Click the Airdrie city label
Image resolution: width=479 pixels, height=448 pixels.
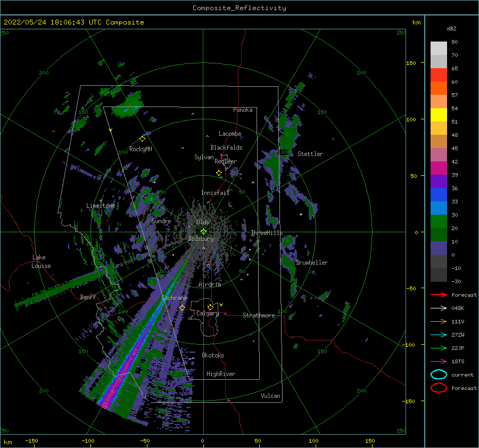(210, 284)
